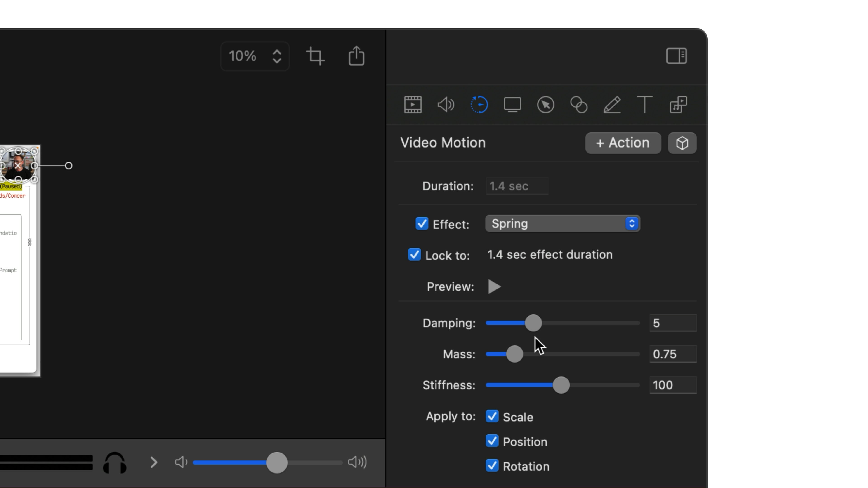Uncheck Apply to Rotation

click(492, 466)
